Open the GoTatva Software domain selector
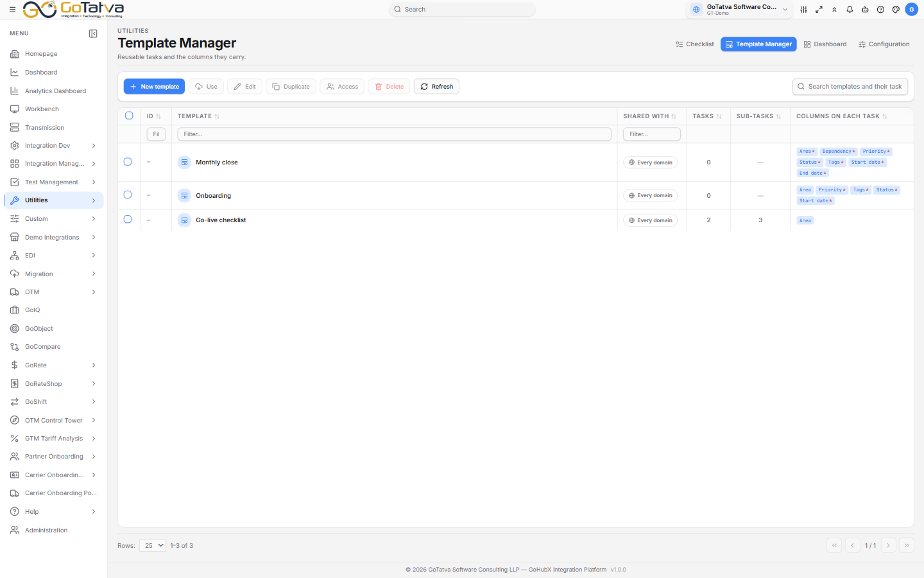Image resolution: width=924 pixels, height=578 pixels. 739,10
